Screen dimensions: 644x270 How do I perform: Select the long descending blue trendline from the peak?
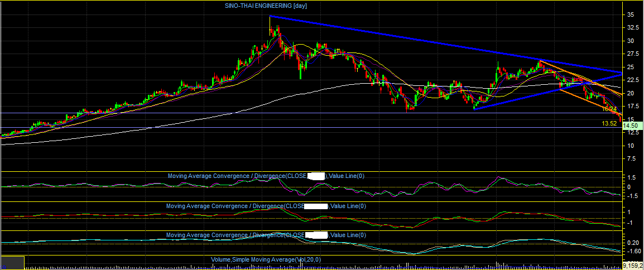tap(446, 44)
